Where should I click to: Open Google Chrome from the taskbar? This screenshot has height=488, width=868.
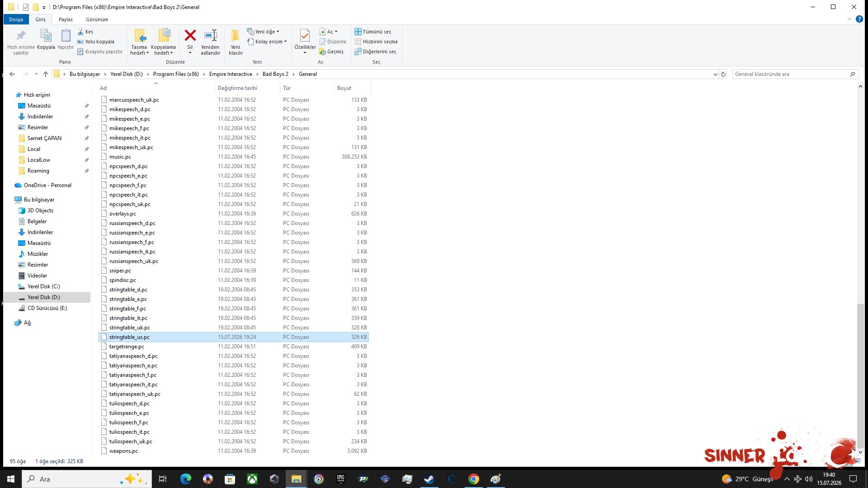(473, 479)
